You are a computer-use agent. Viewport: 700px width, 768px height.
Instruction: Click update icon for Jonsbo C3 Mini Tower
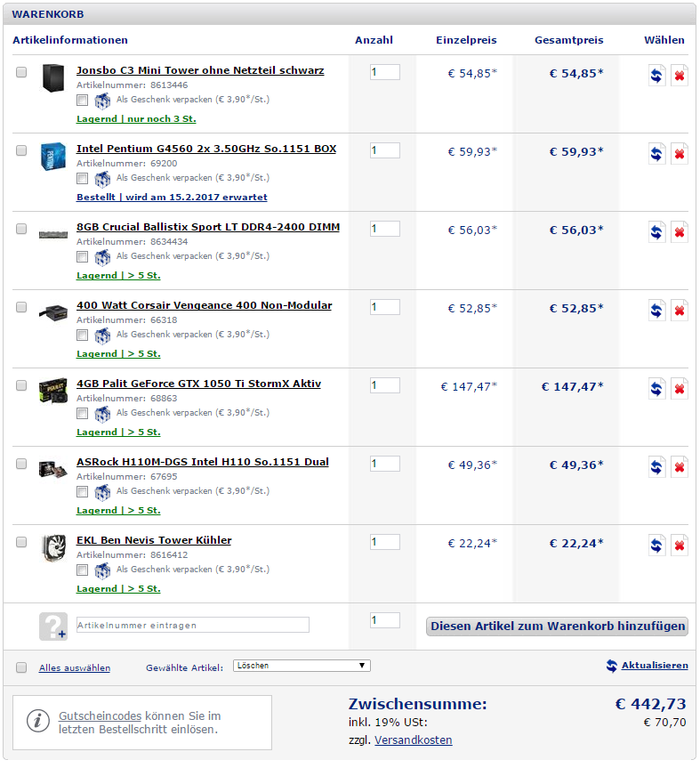click(656, 76)
